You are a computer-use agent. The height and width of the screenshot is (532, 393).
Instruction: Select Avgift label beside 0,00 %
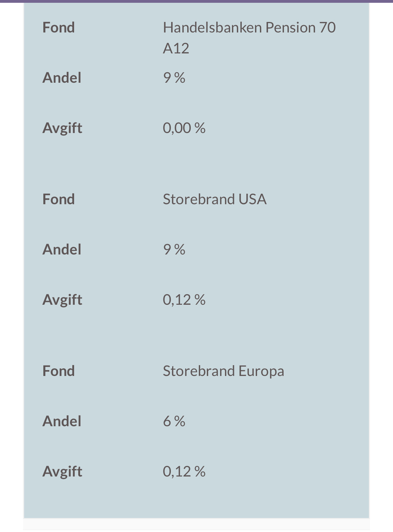tap(62, 128)
